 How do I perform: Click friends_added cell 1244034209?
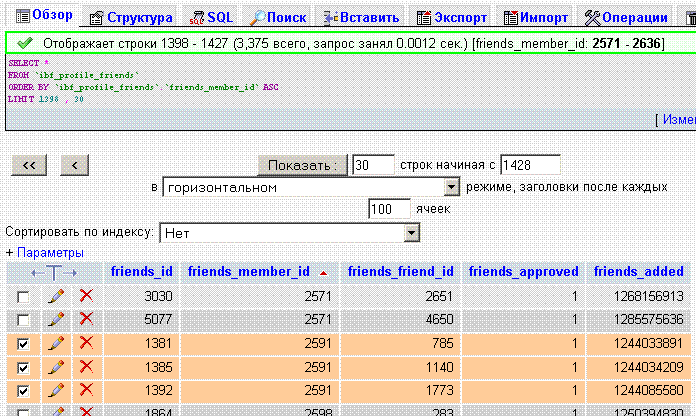[639, 367]
